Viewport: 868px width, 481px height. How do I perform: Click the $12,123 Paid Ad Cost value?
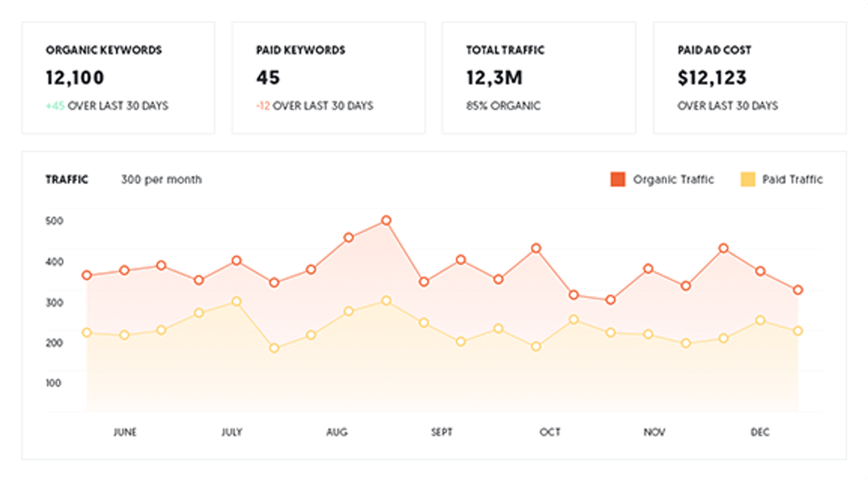712,77
